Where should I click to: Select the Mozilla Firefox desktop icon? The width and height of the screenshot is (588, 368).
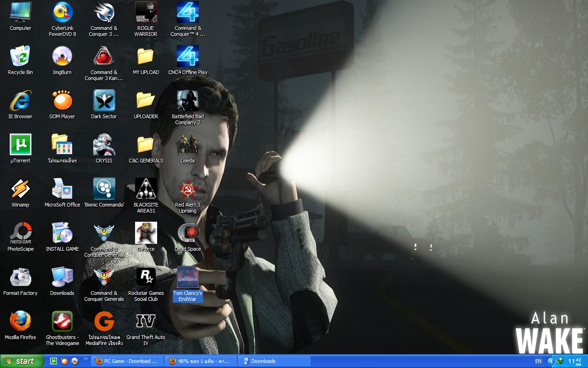tap(20, 325)
